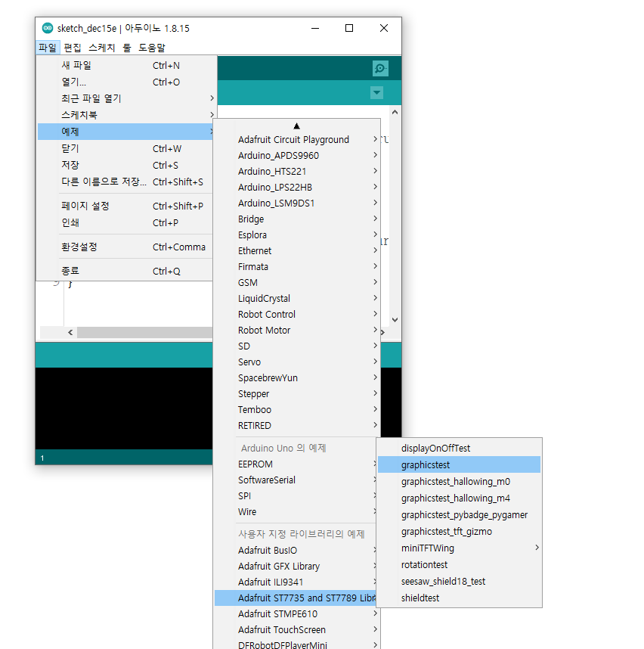Image resolution: width=644 pixels, height=649 pixels.
Task: Open the 도움말 menu
Action: point(152,48)
